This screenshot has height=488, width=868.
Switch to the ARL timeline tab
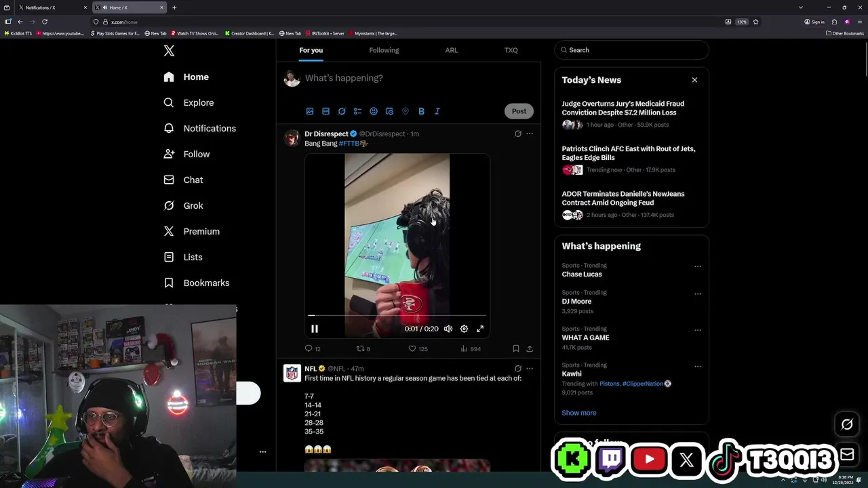pyautogui.click(x=452, y=50)
